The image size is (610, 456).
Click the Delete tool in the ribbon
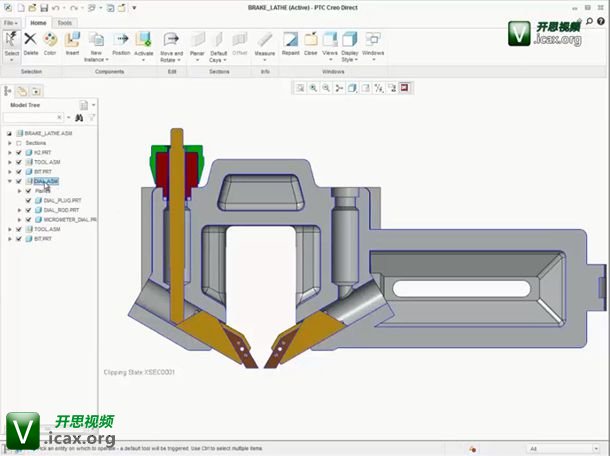tap(30, 42)
